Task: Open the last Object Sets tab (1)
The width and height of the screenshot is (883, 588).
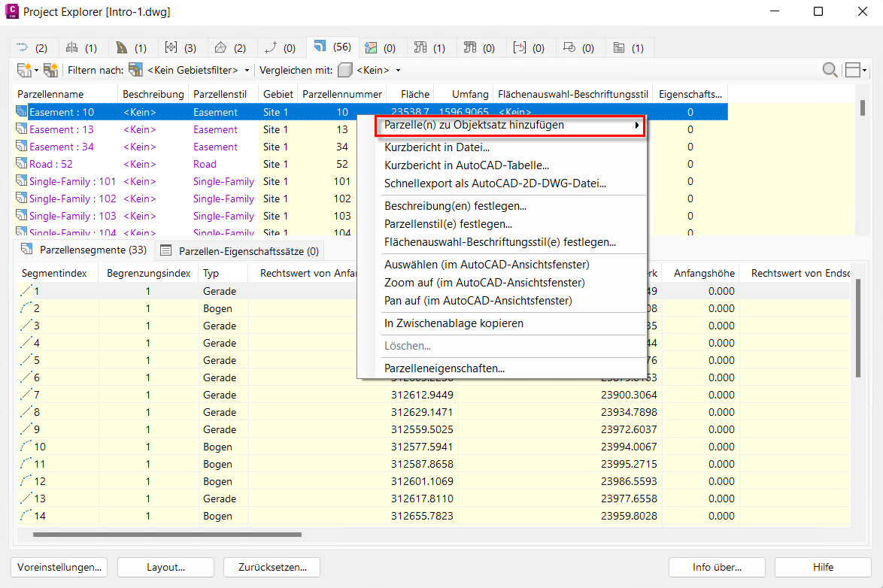Action: pyautogui.click(x=629, y=47)
